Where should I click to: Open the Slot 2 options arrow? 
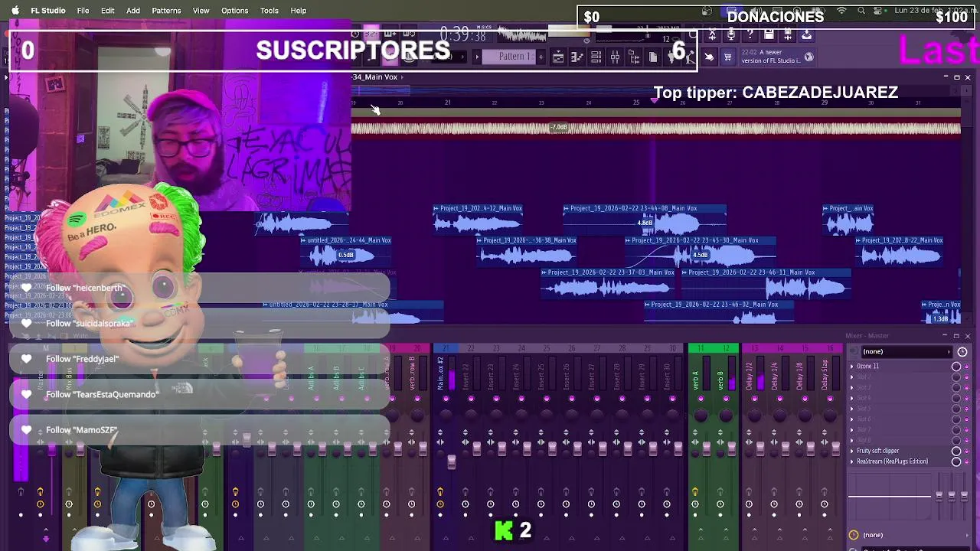click(x=851, y=377)
